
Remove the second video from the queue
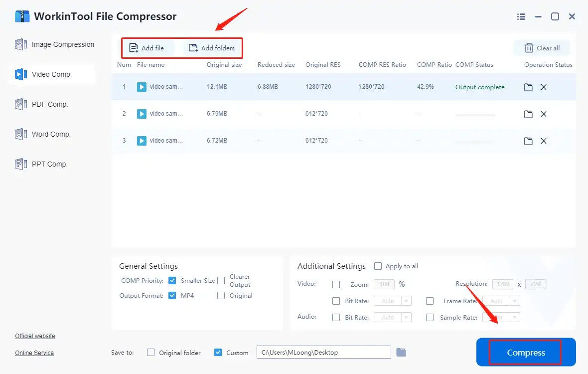(543, 114)
